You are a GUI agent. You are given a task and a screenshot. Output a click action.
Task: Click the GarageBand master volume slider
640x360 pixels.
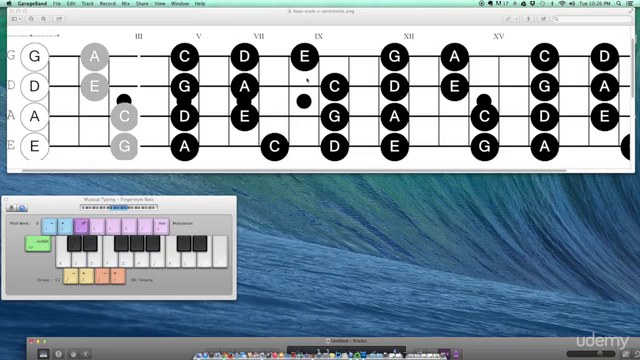pyautogui.click(x=591, y=354)
